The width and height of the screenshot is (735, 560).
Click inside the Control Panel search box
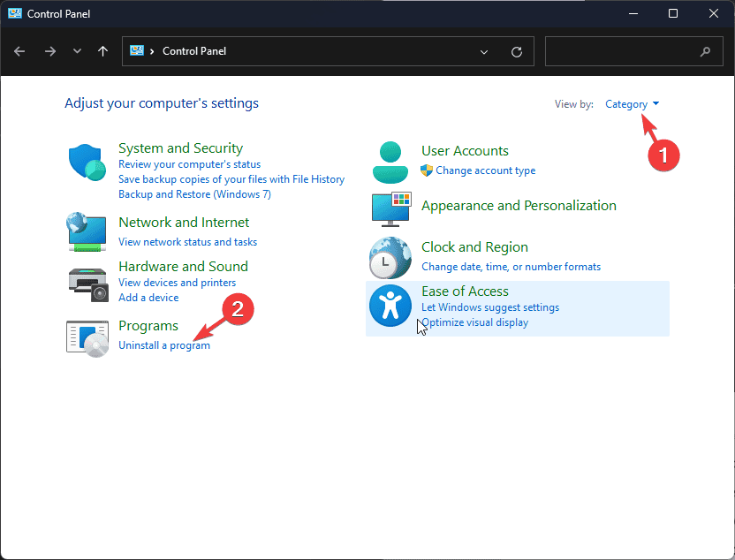tap(633, 51)
